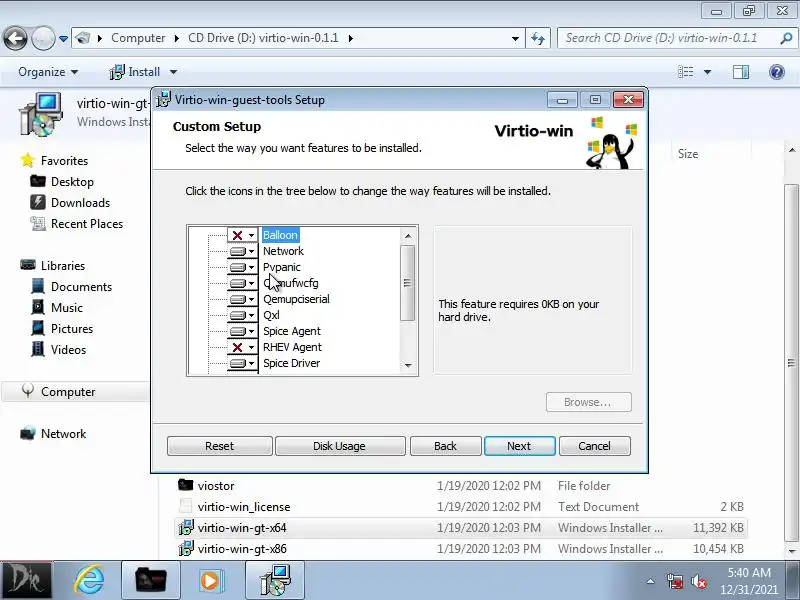Open the Qemupciserial feature install-state dropdown

[242, 299]
